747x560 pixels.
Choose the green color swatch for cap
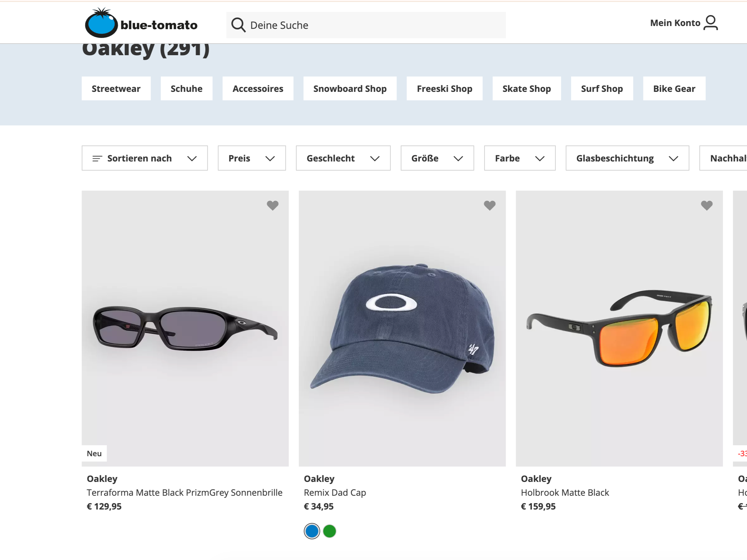(329, 531)
